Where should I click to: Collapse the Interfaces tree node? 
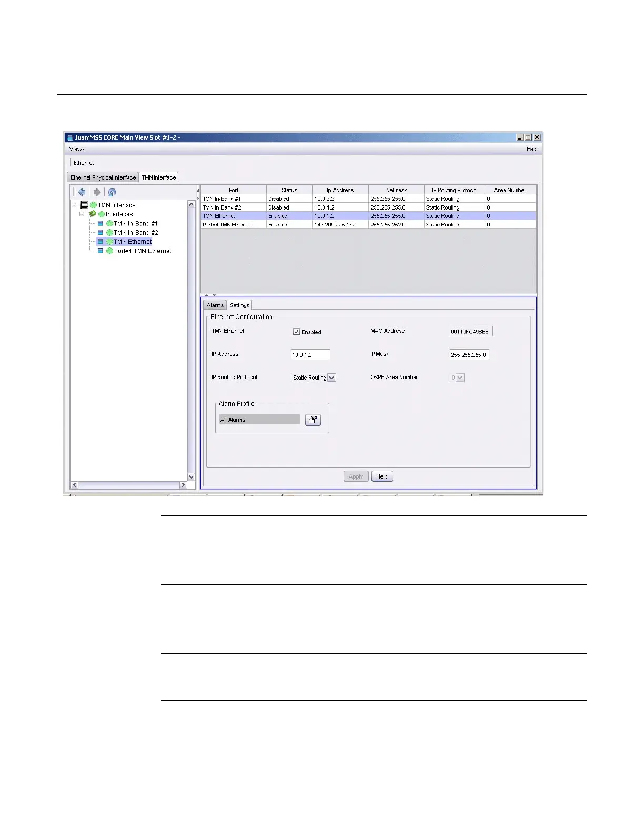(x=82, y=214)
